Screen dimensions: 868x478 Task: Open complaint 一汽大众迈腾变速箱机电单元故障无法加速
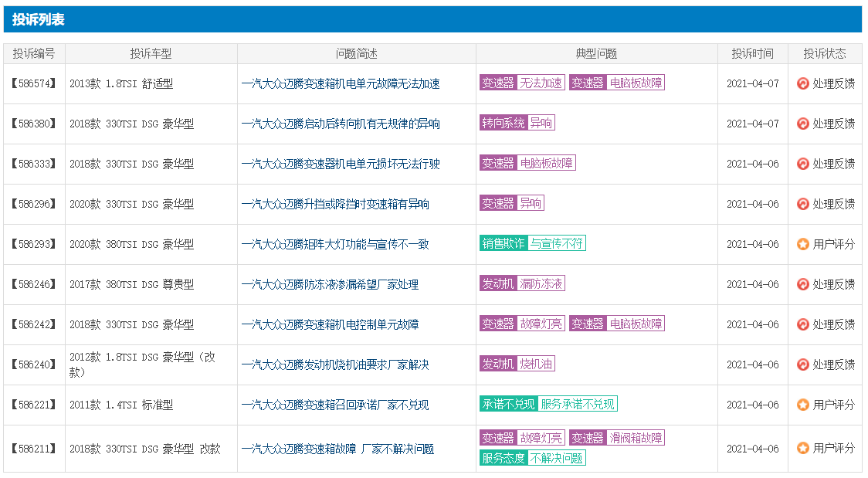coord(341,83)
